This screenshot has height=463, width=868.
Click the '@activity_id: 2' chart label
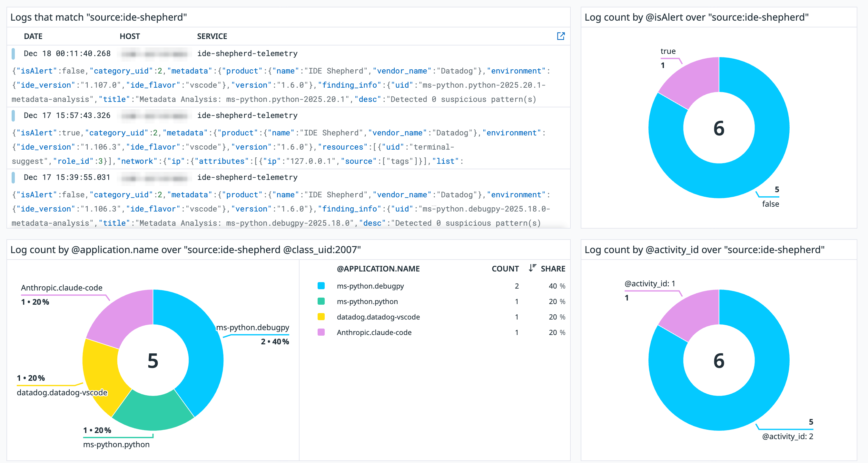787,436
